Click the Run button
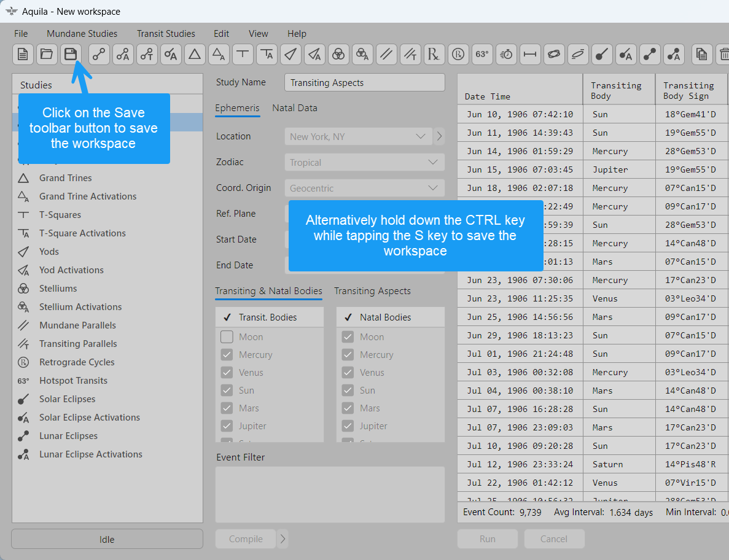The width and height of the screenshot is (729, 560). (x=487, y=539)
